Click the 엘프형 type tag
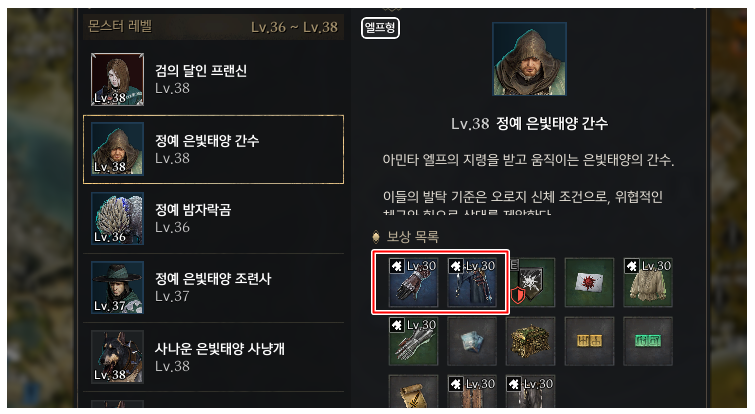 380,27
